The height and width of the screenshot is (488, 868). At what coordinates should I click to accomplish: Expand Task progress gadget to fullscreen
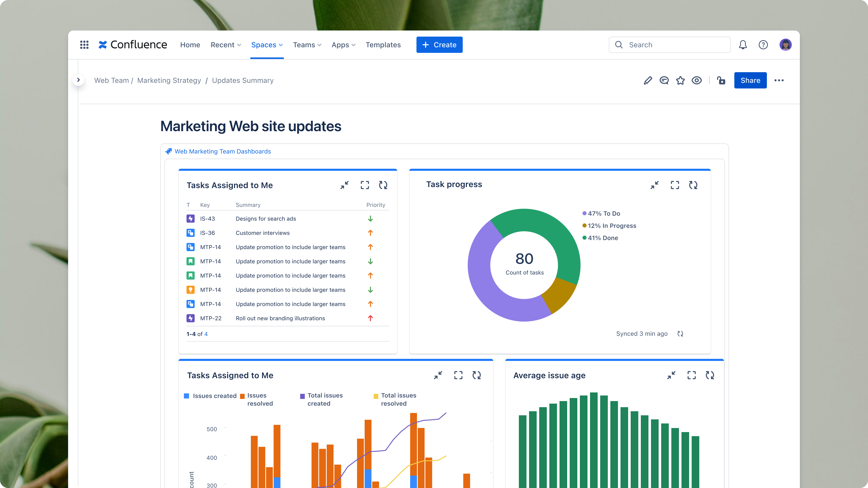675,185
